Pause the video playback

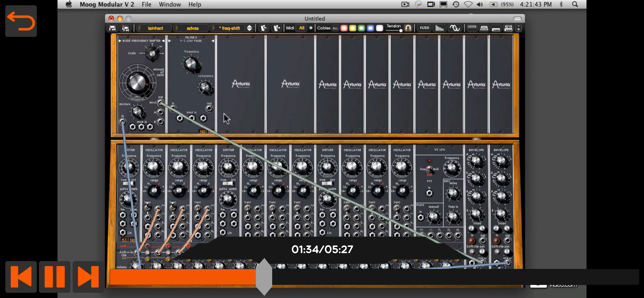coord(54,276)
